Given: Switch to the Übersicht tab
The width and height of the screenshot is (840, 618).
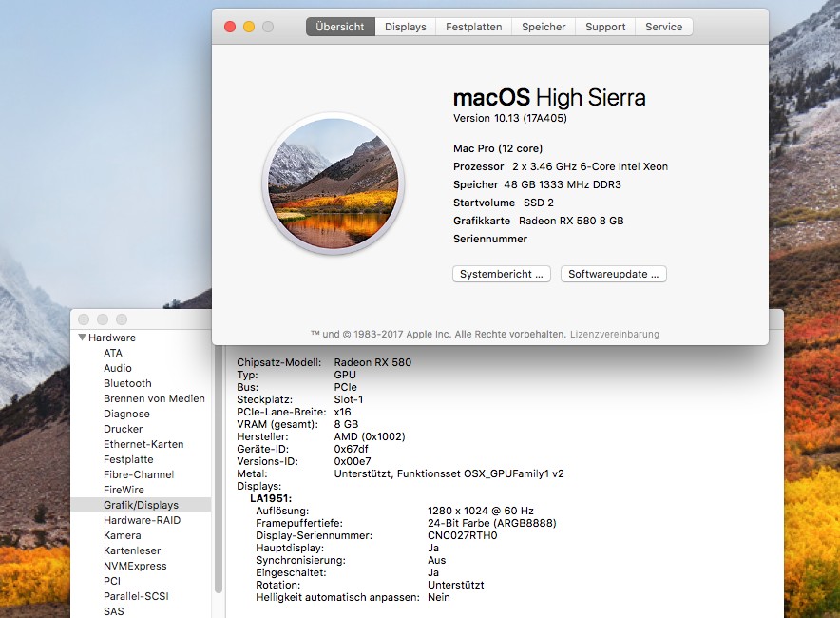Looking at the screenshot, I should click(340, 27).
